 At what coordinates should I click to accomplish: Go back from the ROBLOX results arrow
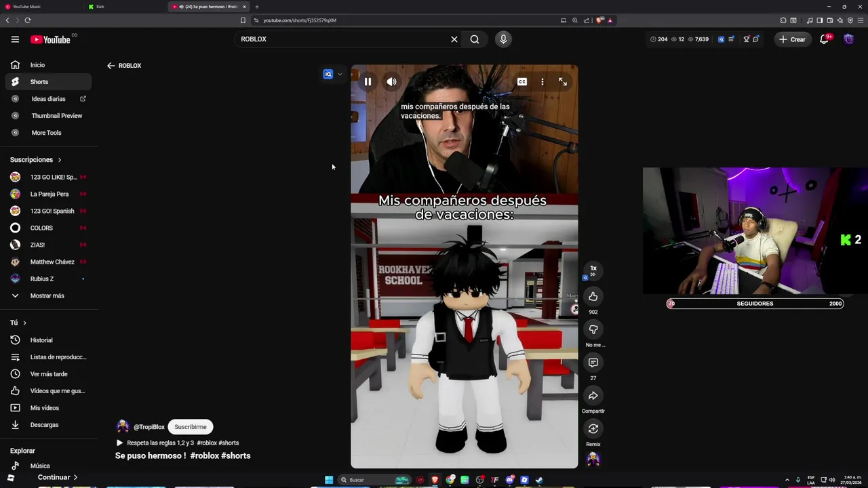point(111,66)
